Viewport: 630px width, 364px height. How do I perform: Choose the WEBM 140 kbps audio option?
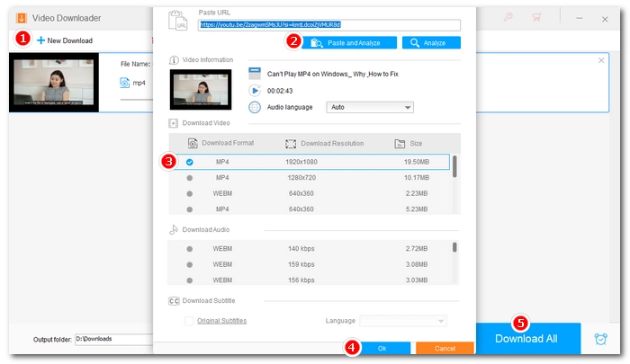click(190, 247)
